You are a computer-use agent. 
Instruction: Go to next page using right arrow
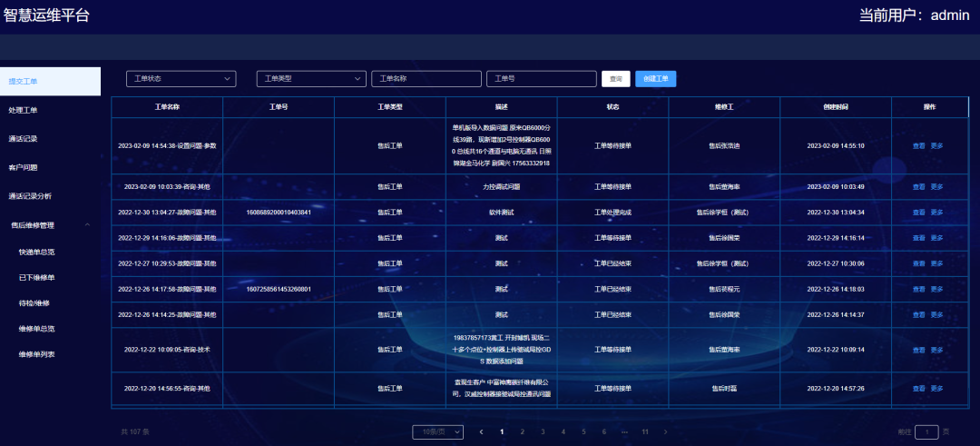(665, 431)
